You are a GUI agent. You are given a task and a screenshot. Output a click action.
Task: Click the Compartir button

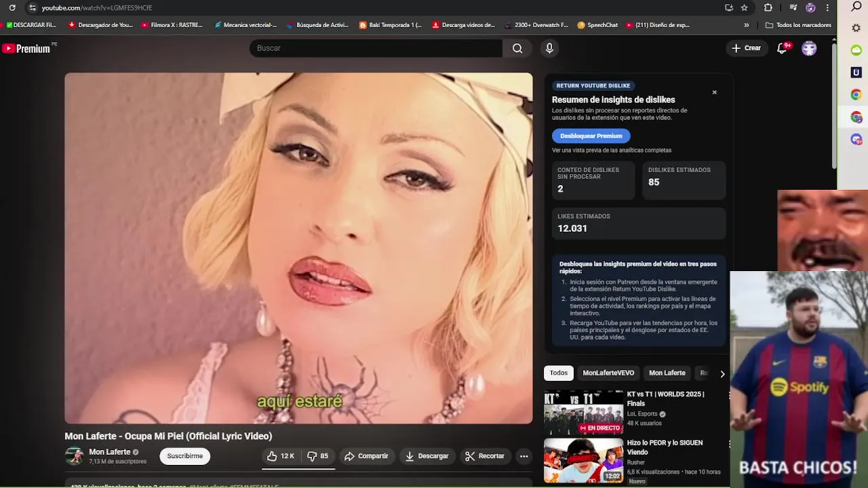366,456
